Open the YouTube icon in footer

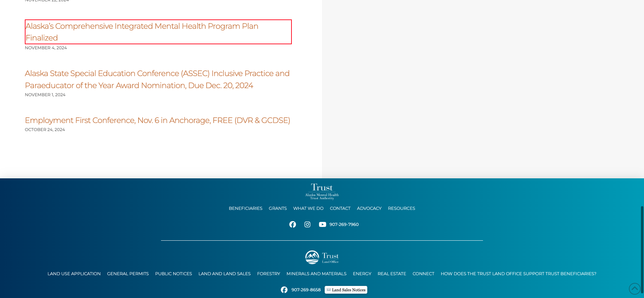pyautogui.click(x=322, y=225)
